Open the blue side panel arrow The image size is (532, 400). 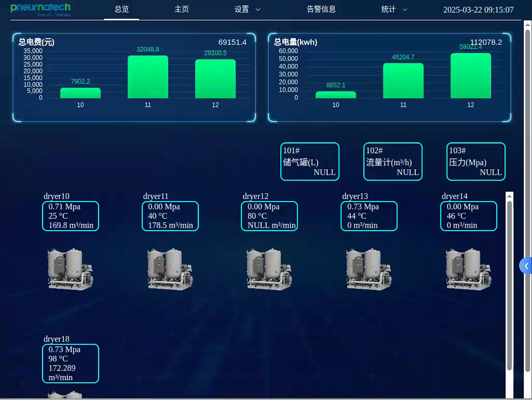pyautogui.click(x=526, y=266)
